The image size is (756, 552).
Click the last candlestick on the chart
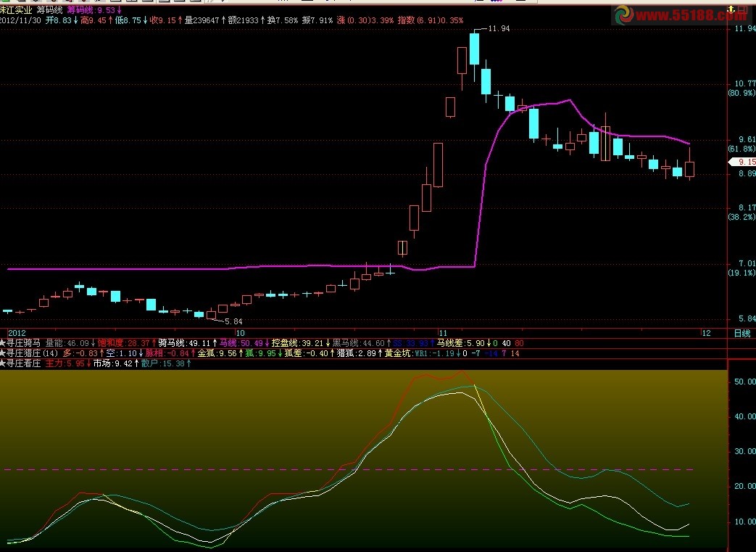click(x=689, y=168)
